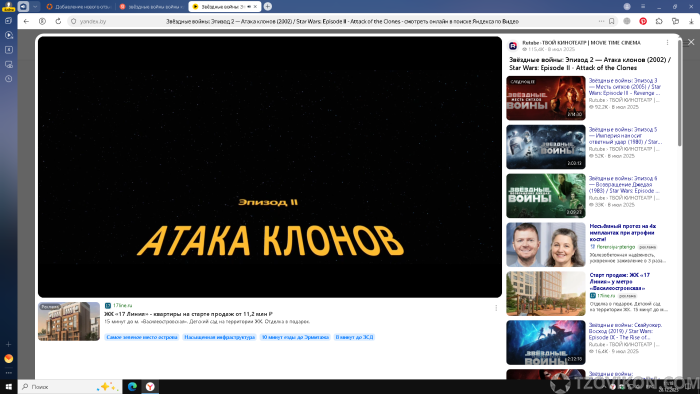This screenshot has width=700, height=394.
Task: Click the site security icon beside yandex.by
Action: point(74,21)
